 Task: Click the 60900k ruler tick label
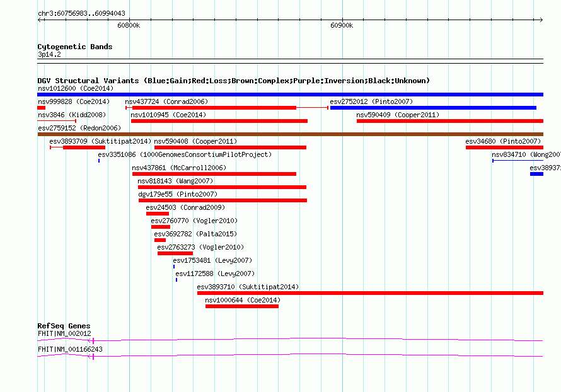pos(342,25)
